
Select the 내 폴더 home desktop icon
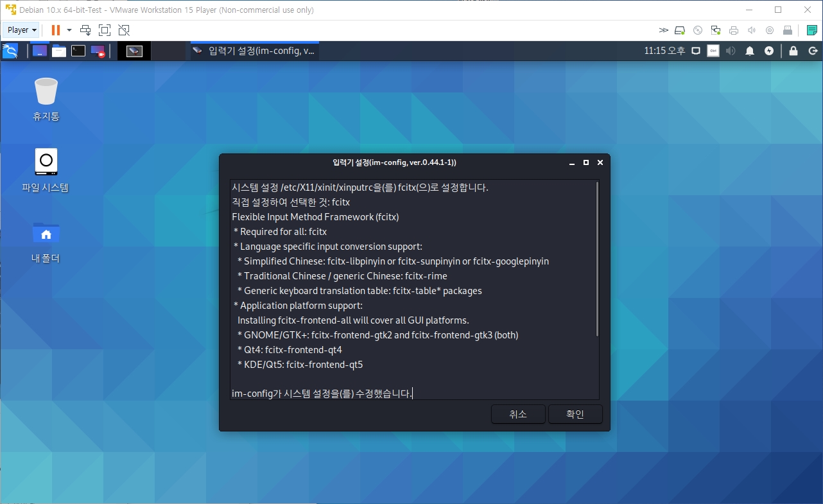[46, 241]
